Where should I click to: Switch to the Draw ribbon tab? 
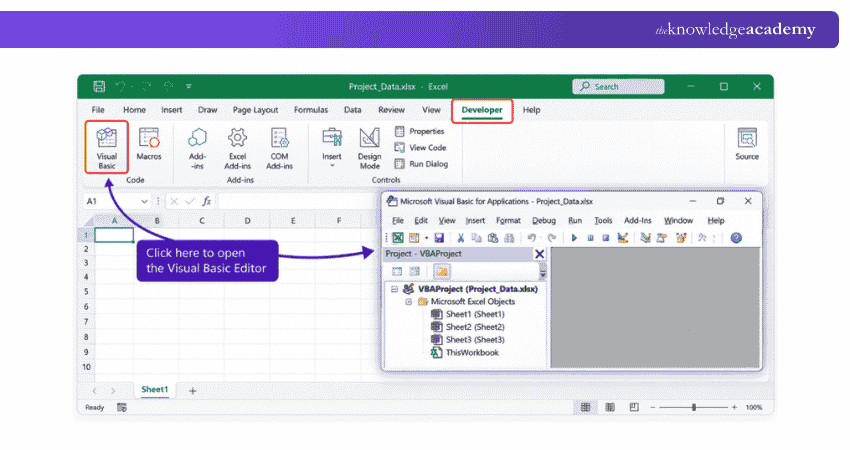[207, 110]
